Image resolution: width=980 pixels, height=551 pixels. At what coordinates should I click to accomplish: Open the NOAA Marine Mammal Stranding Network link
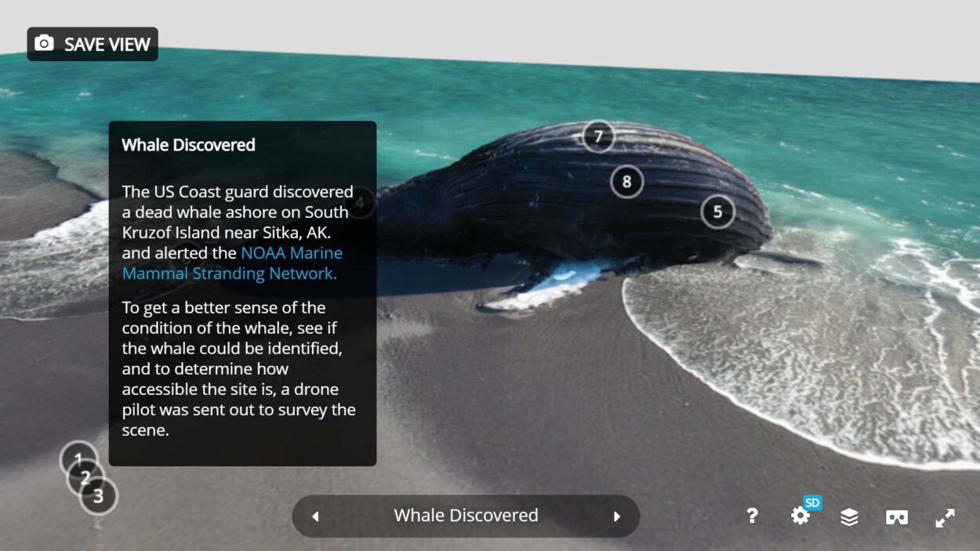click(232, 263)
